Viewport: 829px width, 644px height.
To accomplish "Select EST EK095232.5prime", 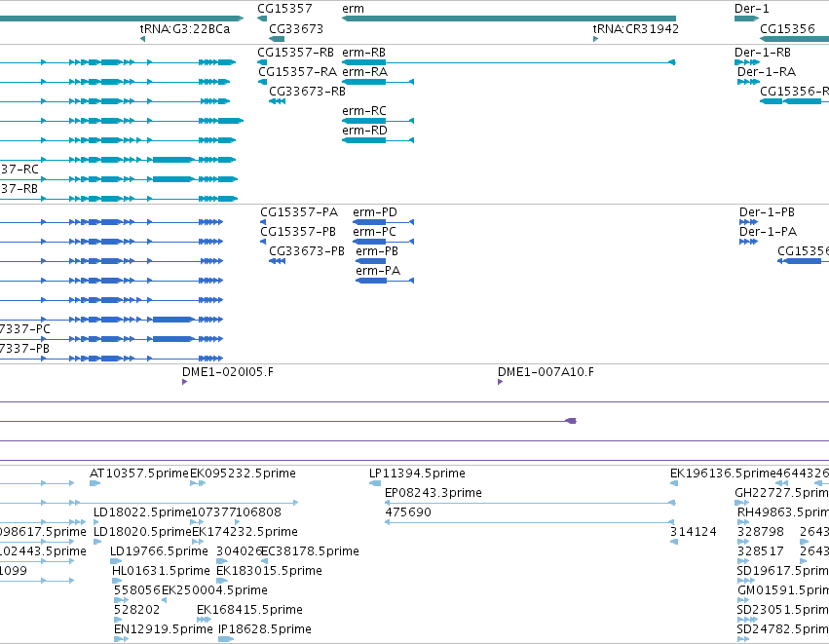I will (x=198, y=483).
